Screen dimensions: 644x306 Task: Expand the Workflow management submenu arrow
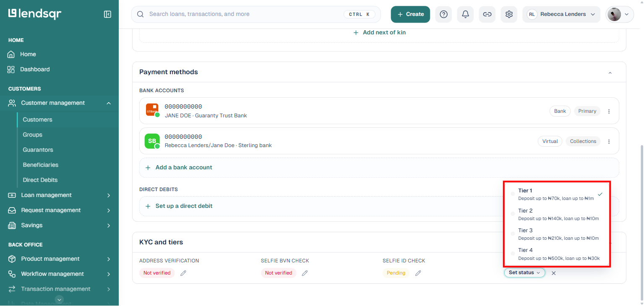point(109,274)
